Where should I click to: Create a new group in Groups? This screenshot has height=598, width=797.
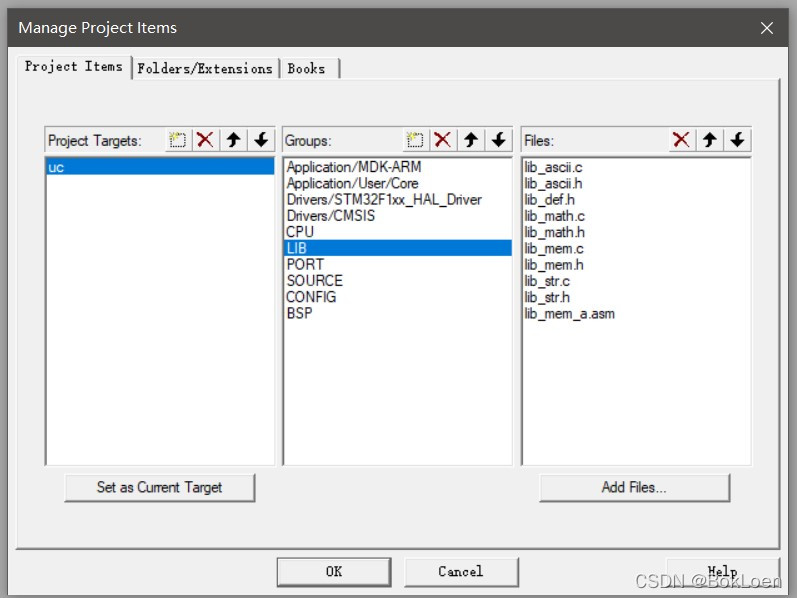[x=415, y=139]
